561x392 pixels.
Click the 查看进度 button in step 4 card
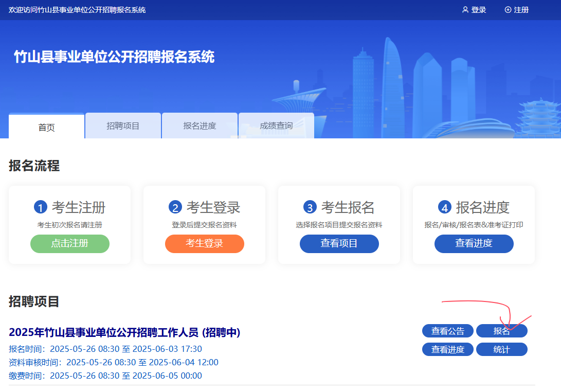pyautogui.click(x=474, y=244)
